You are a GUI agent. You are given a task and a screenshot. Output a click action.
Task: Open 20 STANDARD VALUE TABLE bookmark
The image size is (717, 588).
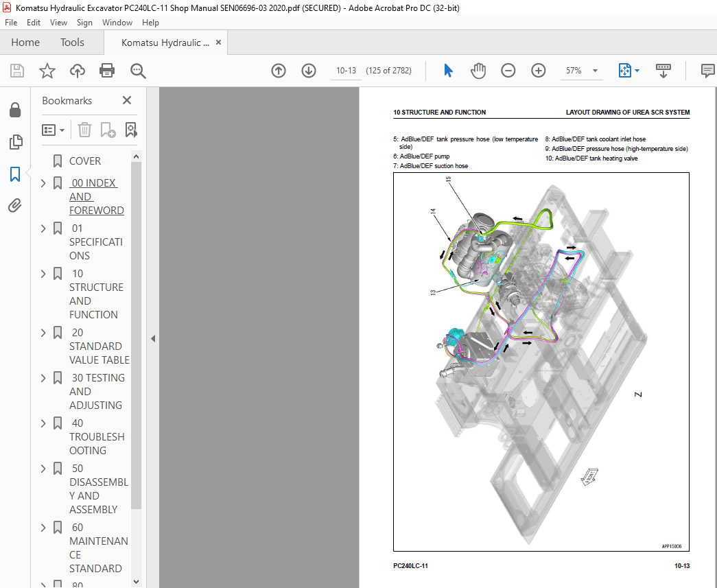pos(99,346)
